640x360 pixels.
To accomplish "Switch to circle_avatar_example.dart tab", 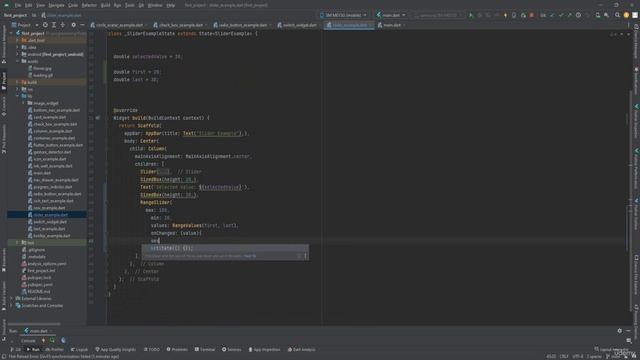I will [119, 25].
